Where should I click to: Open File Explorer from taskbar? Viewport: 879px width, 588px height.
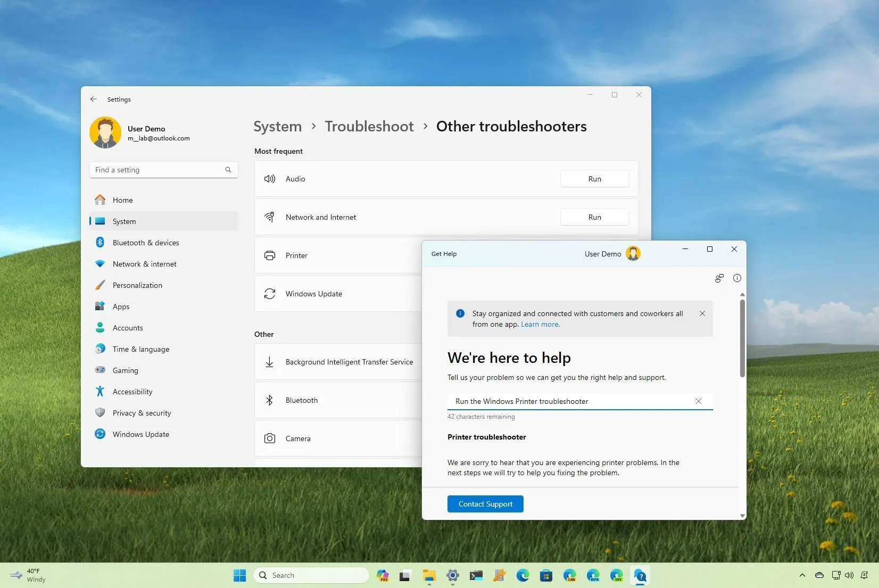(x=429, y=575)
